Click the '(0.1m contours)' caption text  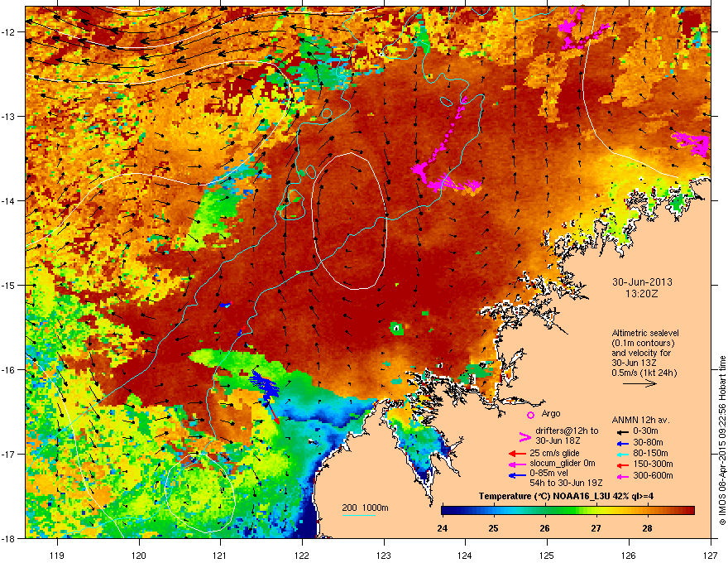643,344
